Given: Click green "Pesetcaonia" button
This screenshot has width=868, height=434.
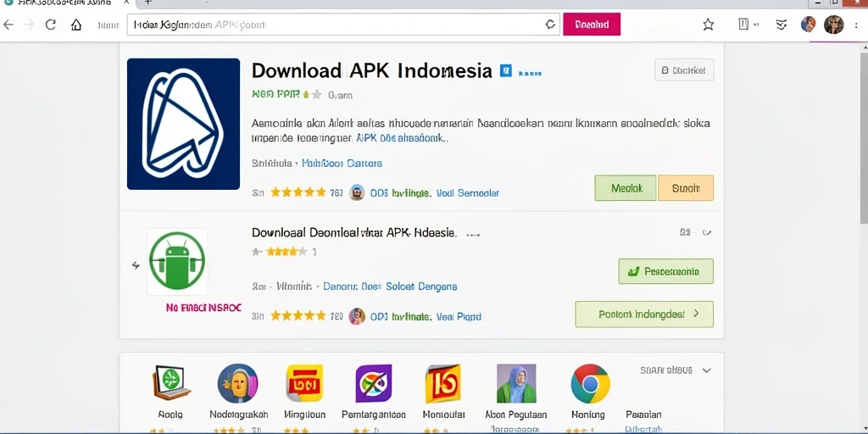Looking at the screenshot, I should tap(666, 271).
